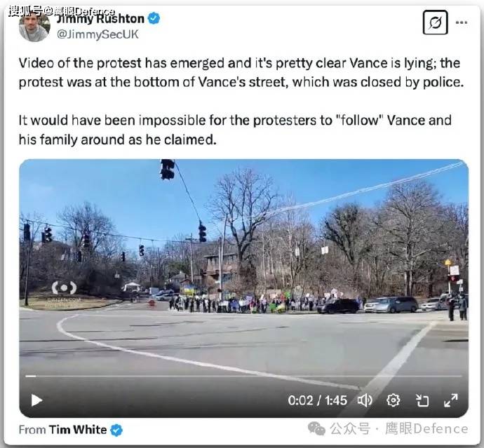Open the @JimmySecUK handle

click(x=98, y=34)
